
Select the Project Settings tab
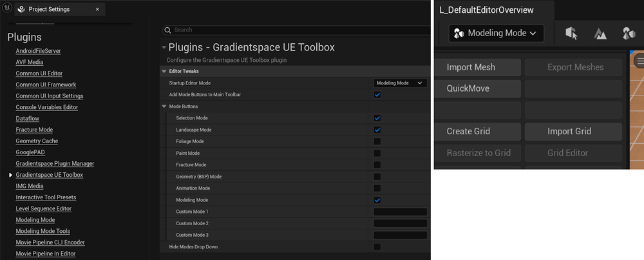(x=60, y=9)
